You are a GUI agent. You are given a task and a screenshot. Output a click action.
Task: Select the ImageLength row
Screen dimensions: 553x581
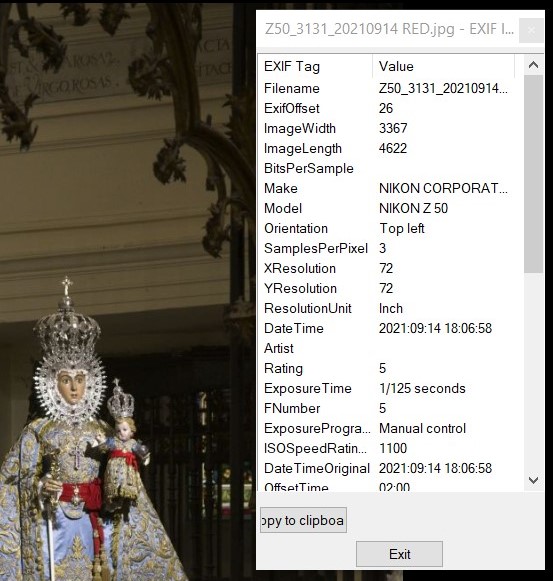391,149
